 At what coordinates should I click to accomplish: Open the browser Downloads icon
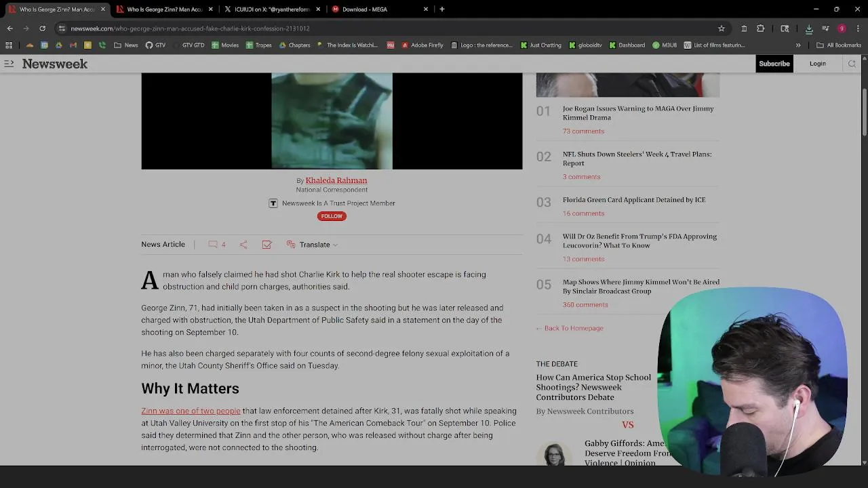tap(809, 28)
